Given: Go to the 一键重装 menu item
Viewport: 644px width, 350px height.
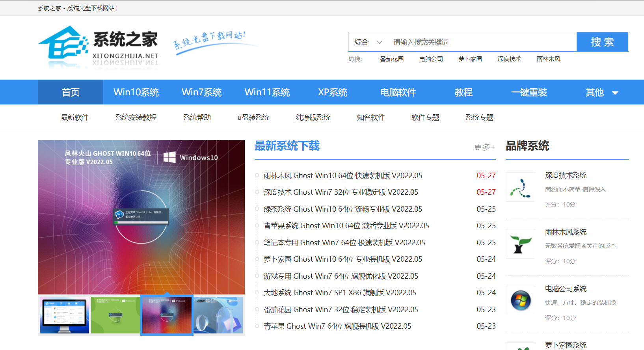Looking at the screenshot, I should 529,93.
